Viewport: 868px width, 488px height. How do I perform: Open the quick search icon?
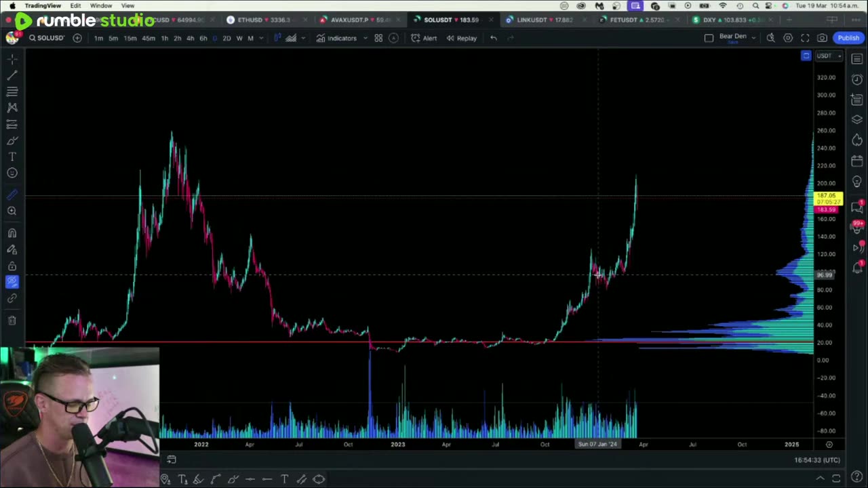click(771, 38)
